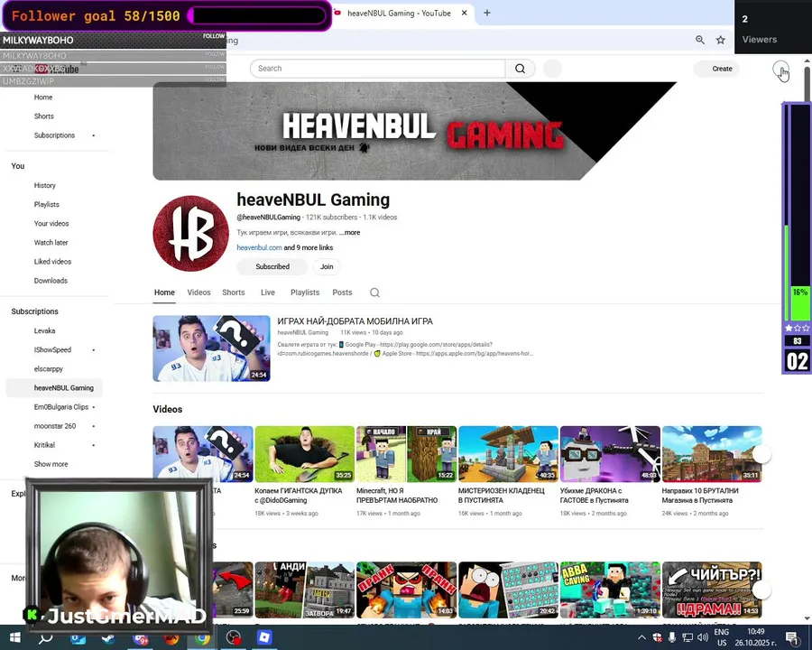The width and height of the screenshot is (812, 650).
Task: Open the ПРАНК 14:03 video thumbnail
Action: [x=407, y=590]
